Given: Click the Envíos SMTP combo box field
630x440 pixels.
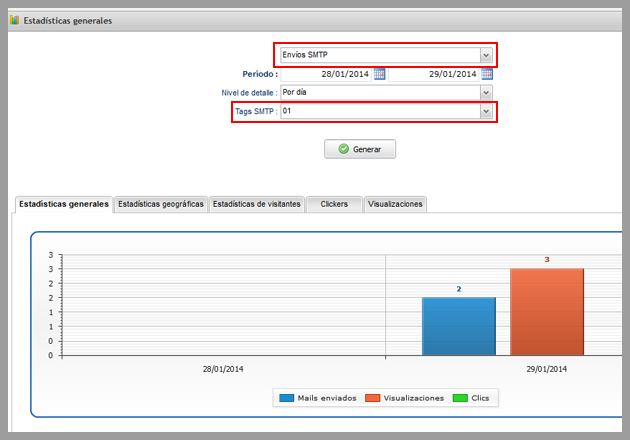Looking at the screenshot, I should 387,55.
